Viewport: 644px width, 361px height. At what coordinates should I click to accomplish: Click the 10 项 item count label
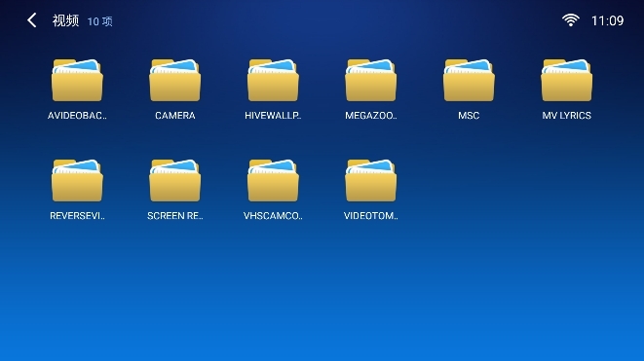99,21
